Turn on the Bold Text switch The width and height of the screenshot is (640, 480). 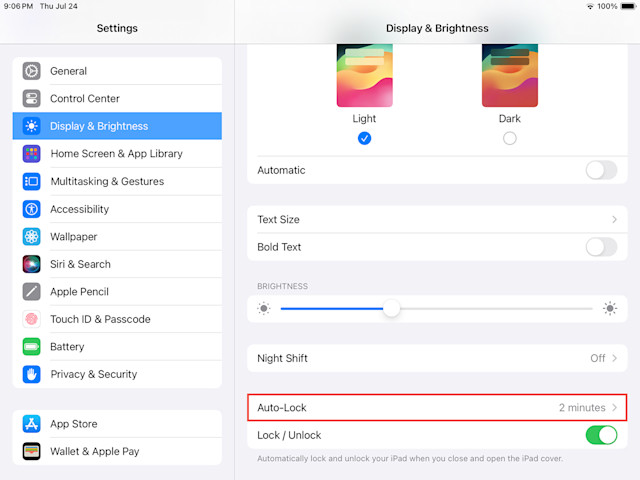[601, 247]
